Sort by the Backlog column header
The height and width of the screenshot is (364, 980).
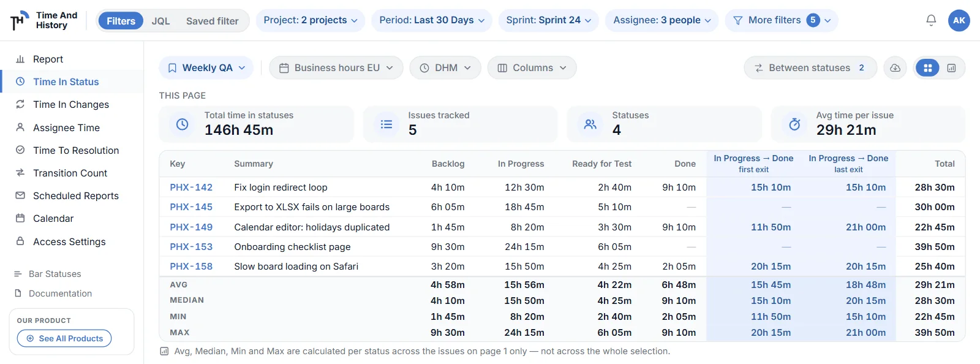coord(448,164)
